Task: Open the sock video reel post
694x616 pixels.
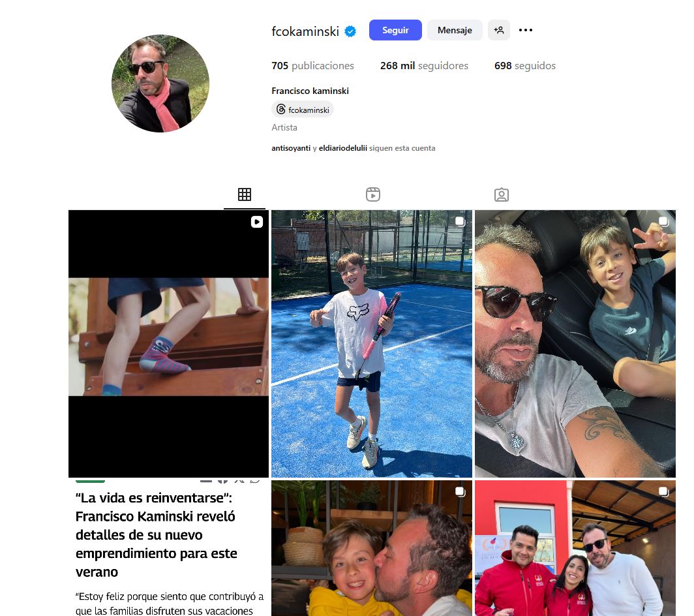Action: 169,344
